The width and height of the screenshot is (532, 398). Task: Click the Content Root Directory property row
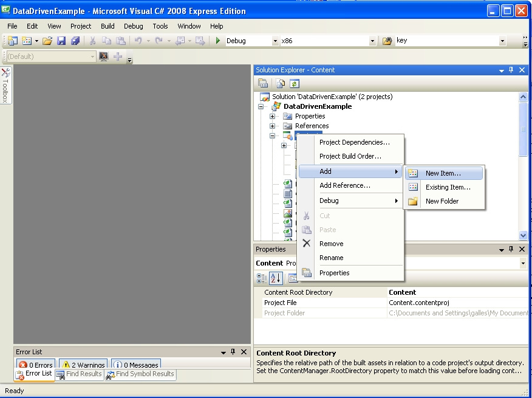tap(395, 292)
